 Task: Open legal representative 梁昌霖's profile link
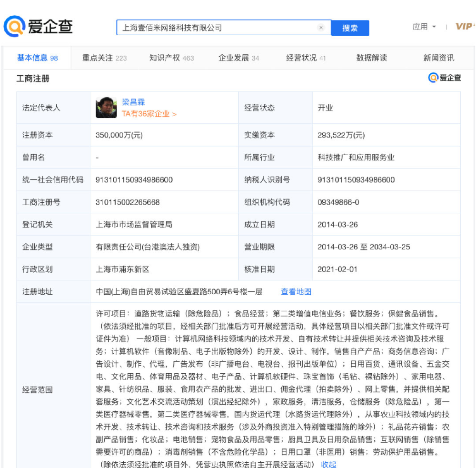pos(133,102)
